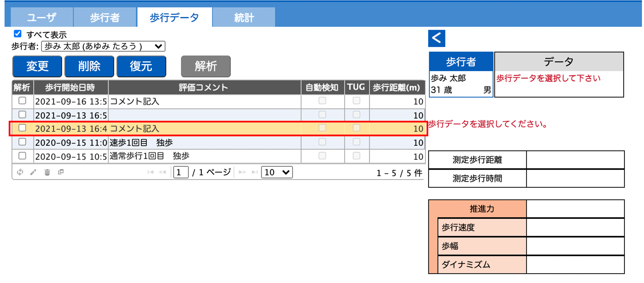644x283 pixels.
Task: Open the rows-per-page dropdown showing 10
Action: [x=276, y=172]
